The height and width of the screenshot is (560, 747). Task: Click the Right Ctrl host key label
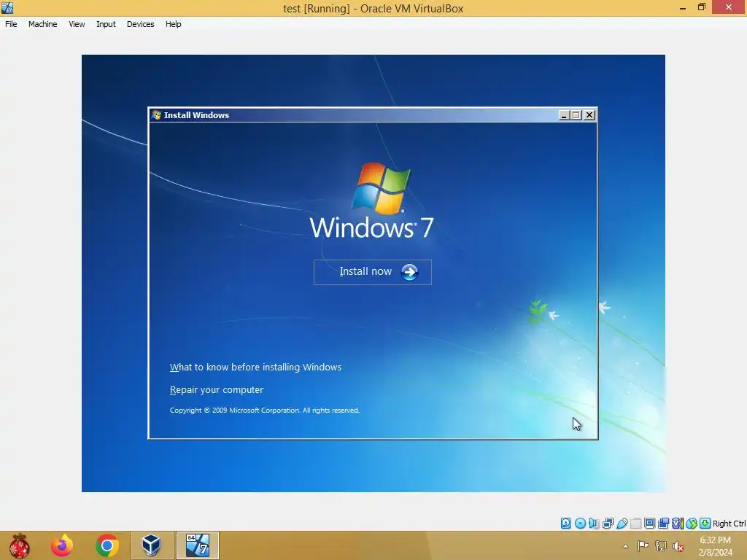[x=729, y=524]
